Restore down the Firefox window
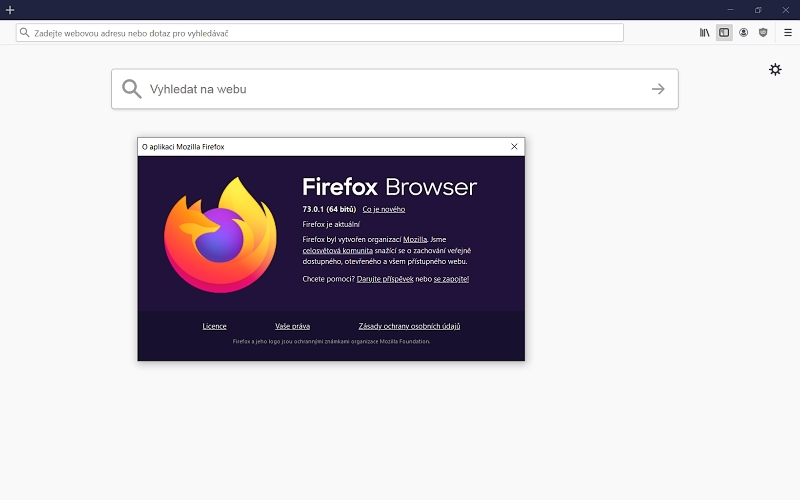Viewport: 800px width, 500px height. [x=758, y=10]
